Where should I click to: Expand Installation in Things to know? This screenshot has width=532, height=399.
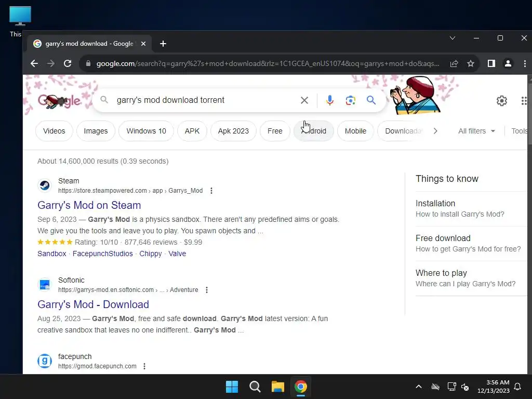click(x=472, y=209)
